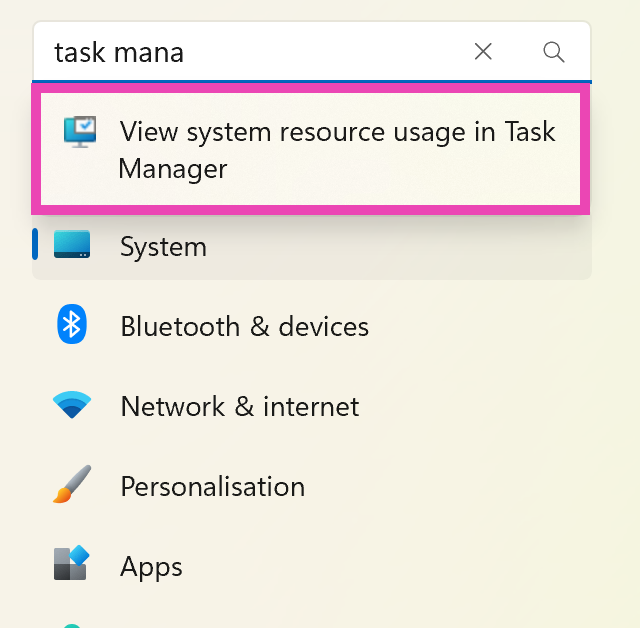This screenshot has width=640, height=628.
Task: Click the blue Bluetooth icon
Action: coord(72,325)
